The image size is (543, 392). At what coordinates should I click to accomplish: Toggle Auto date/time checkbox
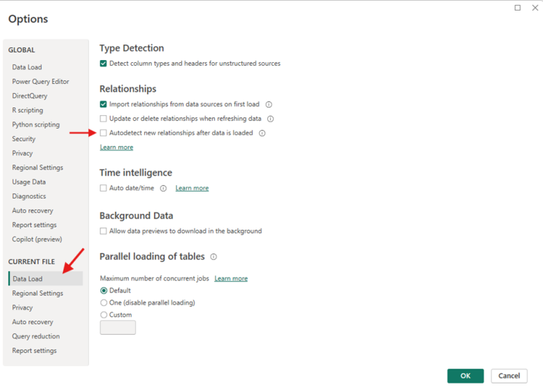(x=104, y=189)
